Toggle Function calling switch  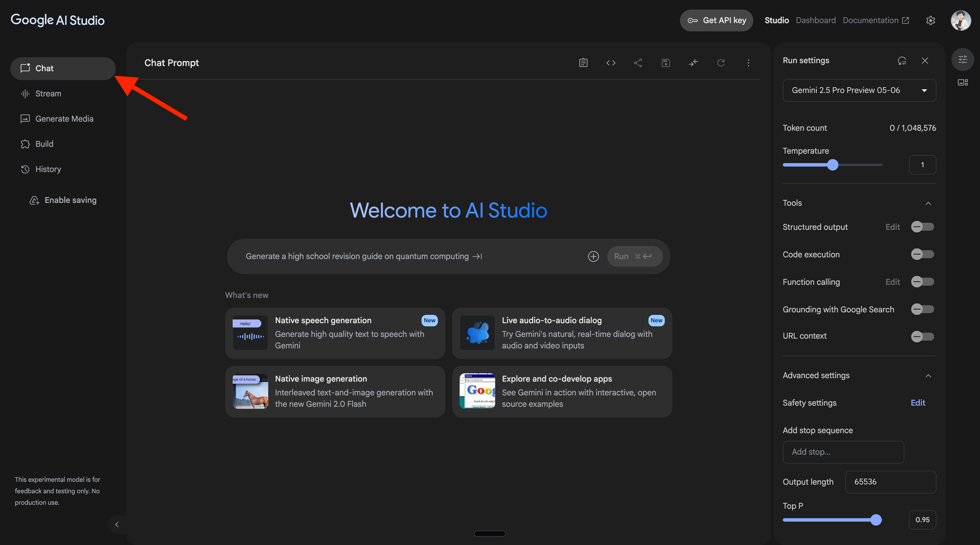pyautogui.click(x=922, y=282)
